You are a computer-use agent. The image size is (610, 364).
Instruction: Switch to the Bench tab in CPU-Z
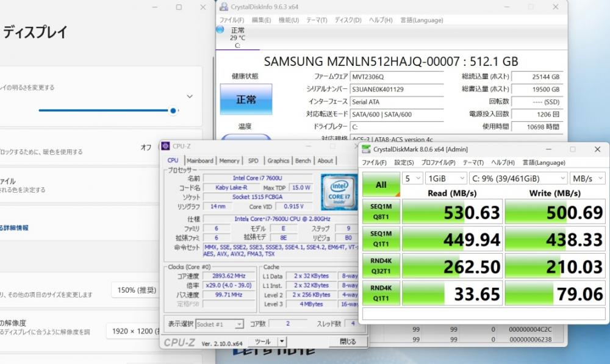303,160
